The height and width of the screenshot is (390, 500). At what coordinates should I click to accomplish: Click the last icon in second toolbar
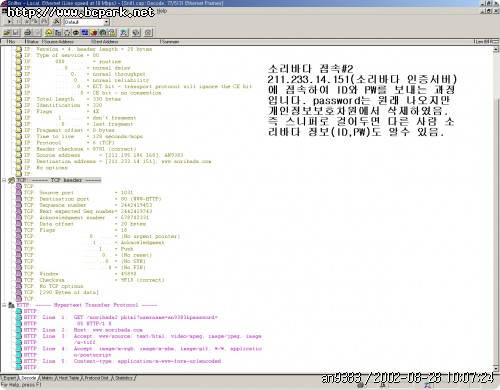[148, 32]
